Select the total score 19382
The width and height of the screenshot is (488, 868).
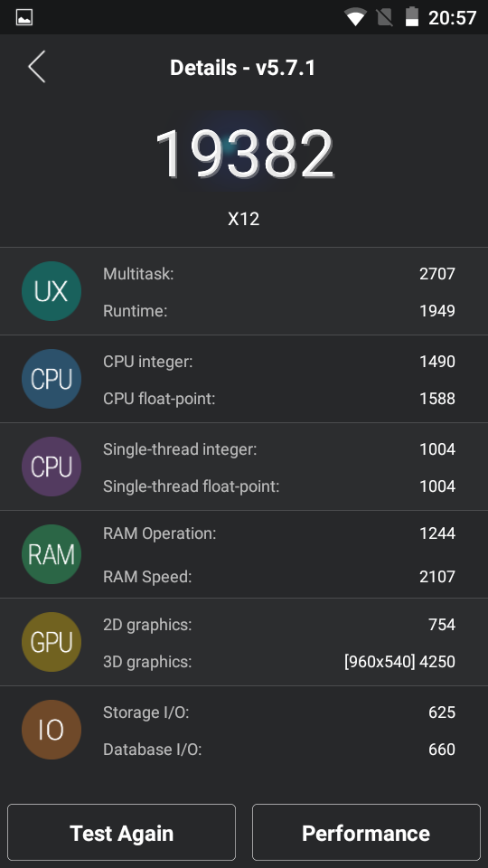(x=244, y=154)
